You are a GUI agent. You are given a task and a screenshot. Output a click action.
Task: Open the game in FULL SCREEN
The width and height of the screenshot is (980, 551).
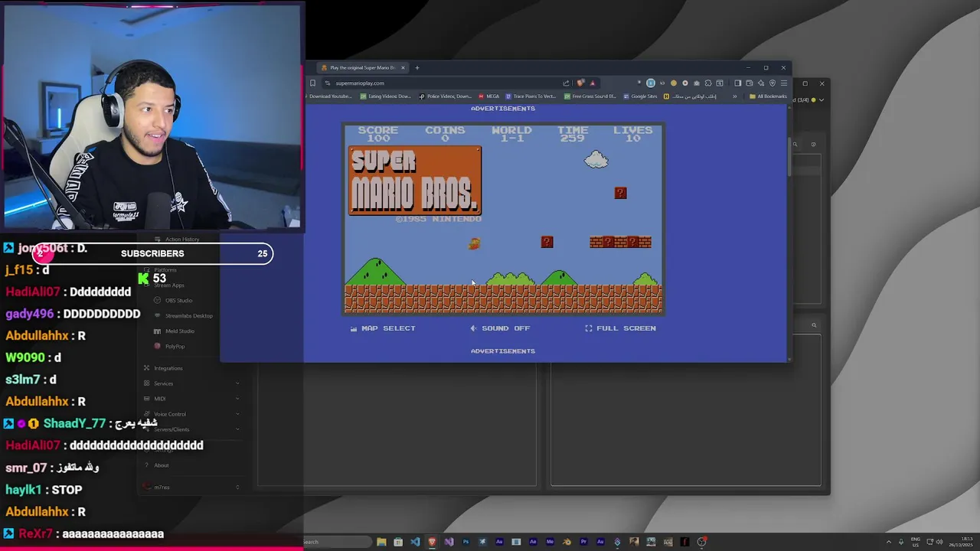pyautogui.click(x=620, y=328)
